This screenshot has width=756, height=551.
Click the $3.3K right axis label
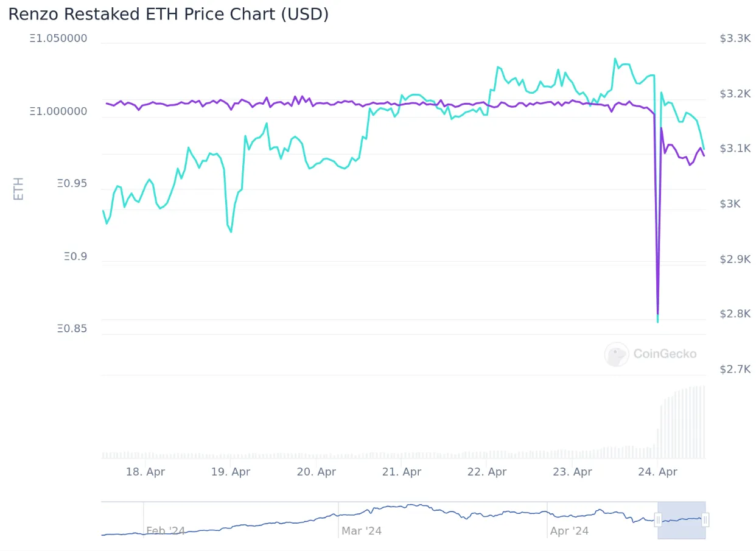735,38
